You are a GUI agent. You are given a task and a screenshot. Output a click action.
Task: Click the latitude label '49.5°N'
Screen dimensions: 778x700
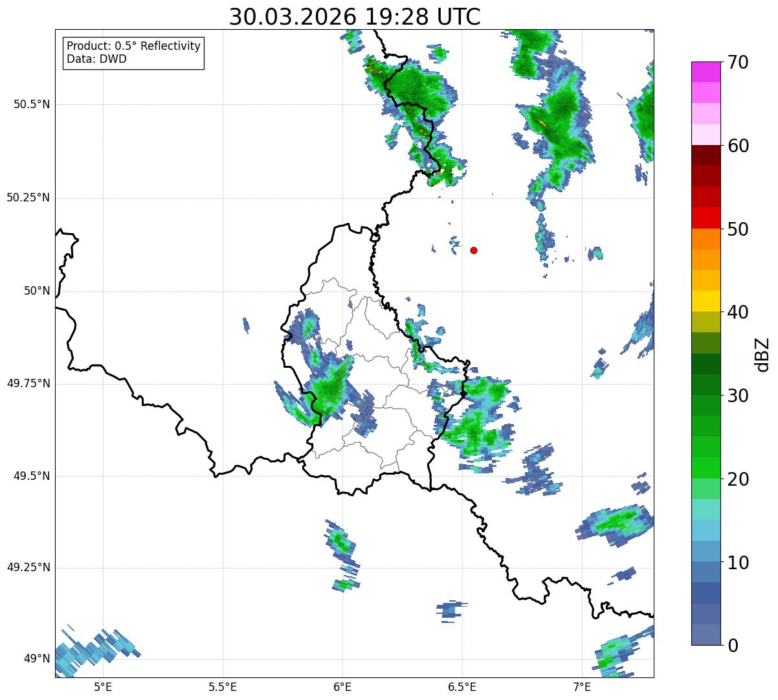(x=32, y=476)
